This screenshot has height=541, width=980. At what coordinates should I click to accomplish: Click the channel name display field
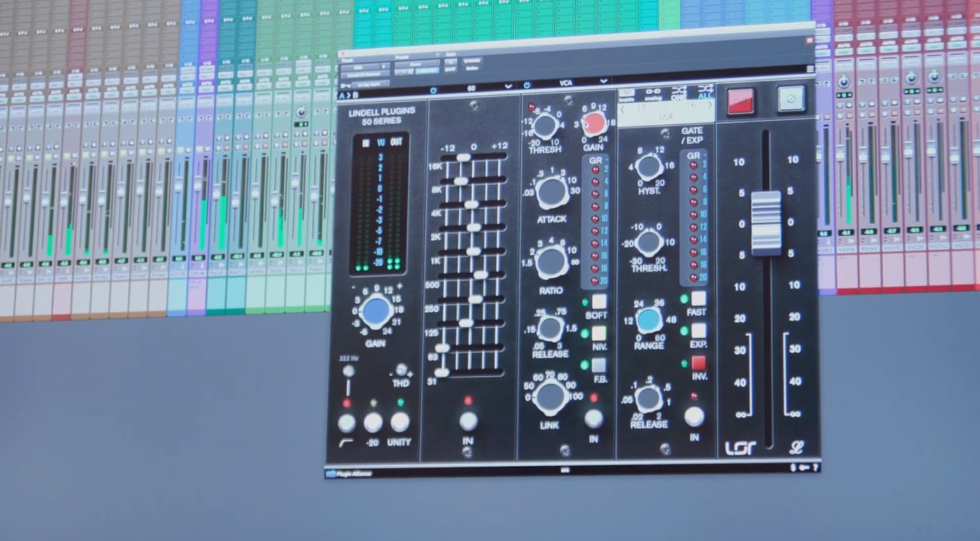[x=666, y=112]
